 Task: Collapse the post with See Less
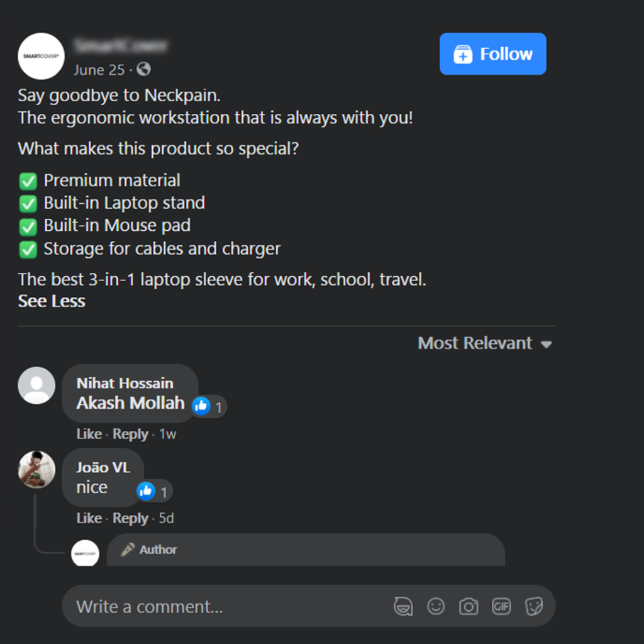[51, 301]
